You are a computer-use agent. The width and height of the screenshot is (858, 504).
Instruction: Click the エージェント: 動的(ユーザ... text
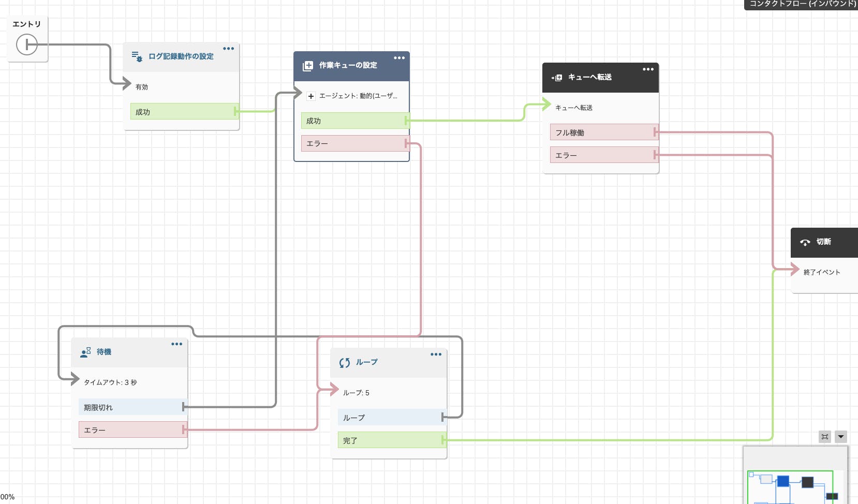coord(358,96)
